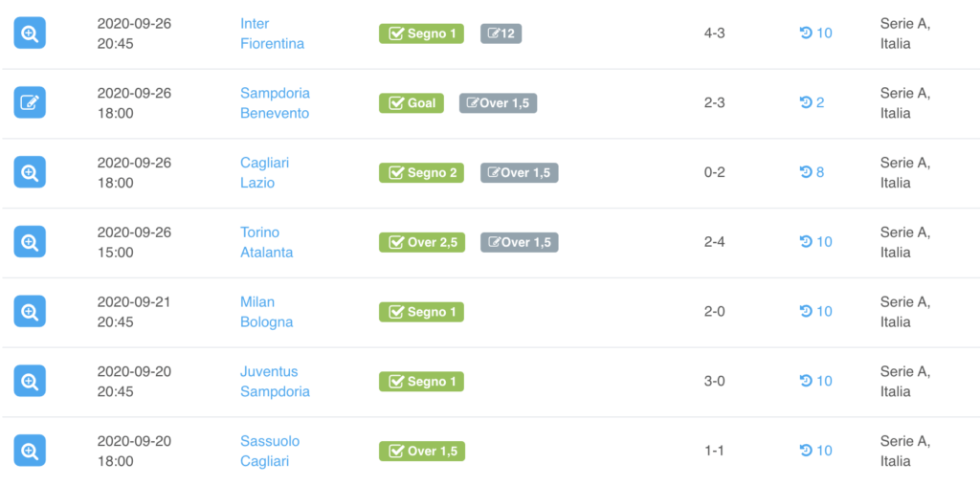Open the Atalanta team link

(x=266, y=253)
